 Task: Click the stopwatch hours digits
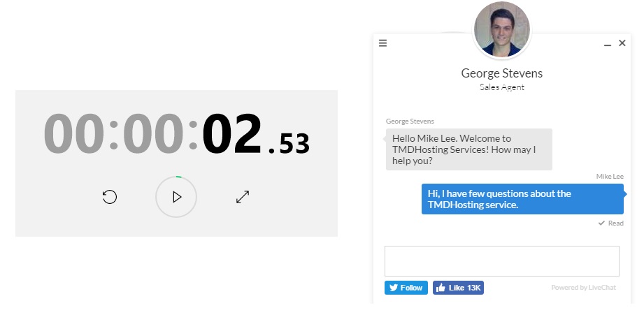coord(74,133)
